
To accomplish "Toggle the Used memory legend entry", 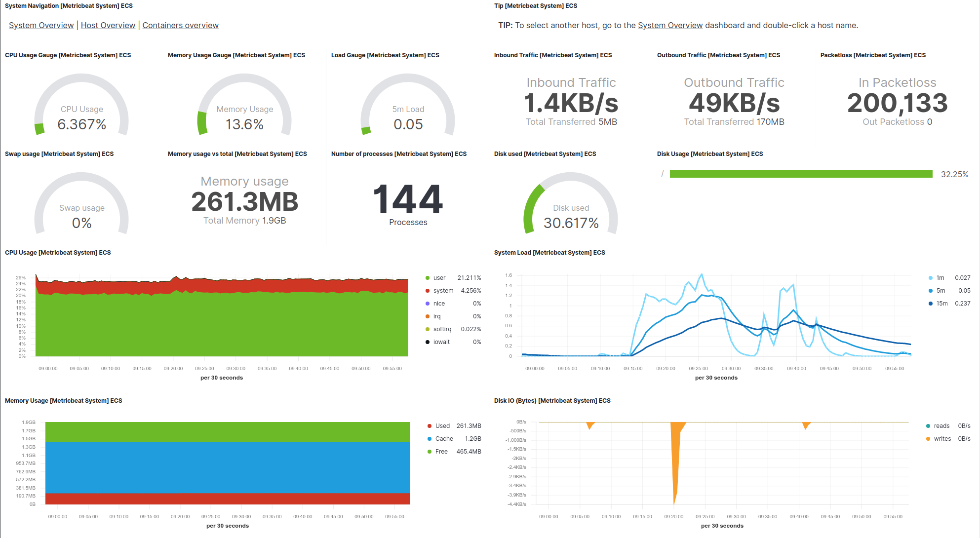I will (x=442, y=426).
